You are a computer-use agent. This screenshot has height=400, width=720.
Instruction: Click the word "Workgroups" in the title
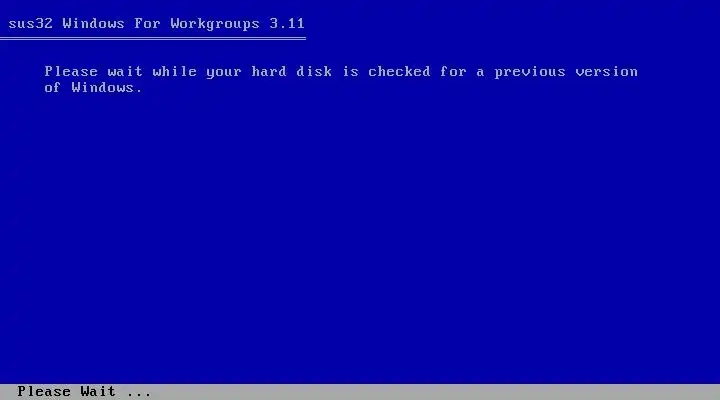(x=215, y=24)
